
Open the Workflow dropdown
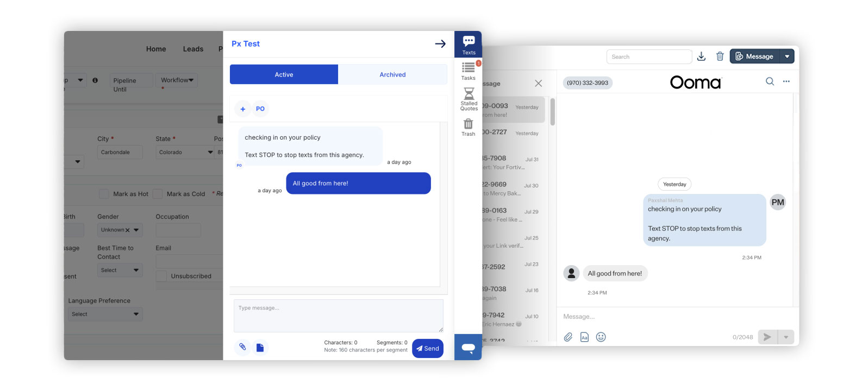(x=177, y=80)
